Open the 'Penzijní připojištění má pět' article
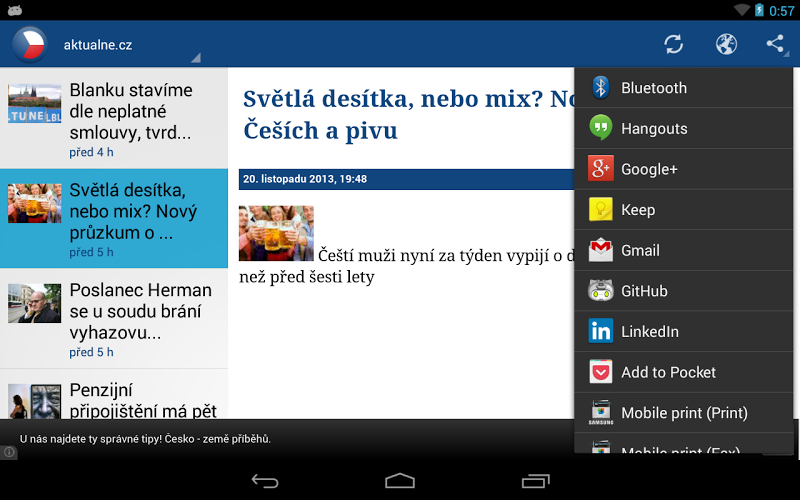The width and height of the screenshot is (800, 500). pyautogui.click(x=114, y=394)
